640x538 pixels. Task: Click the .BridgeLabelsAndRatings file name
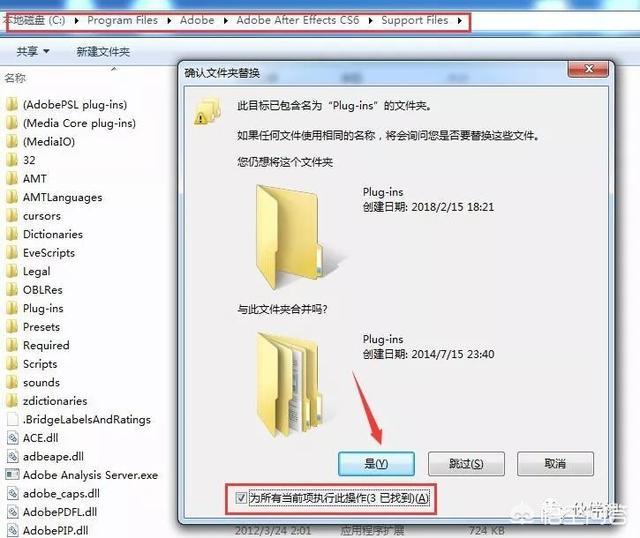click(87, 419)
